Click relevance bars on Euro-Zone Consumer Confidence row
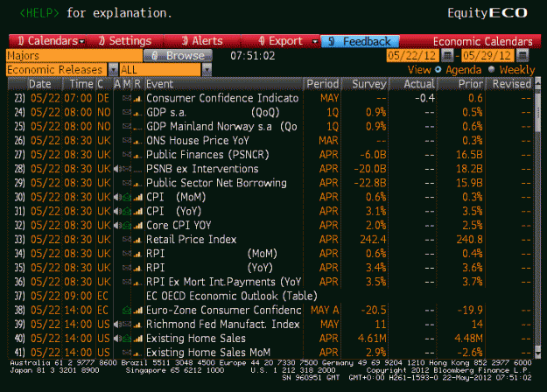547x392 pixels. coord(138,311)
